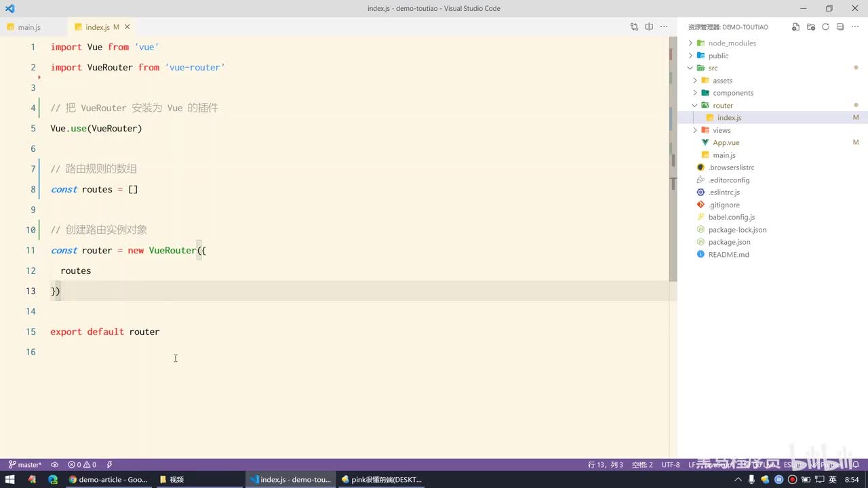The width and height of the screenshot is (868, 488).
Task: Expand the public folder
Action: [772, 56]
